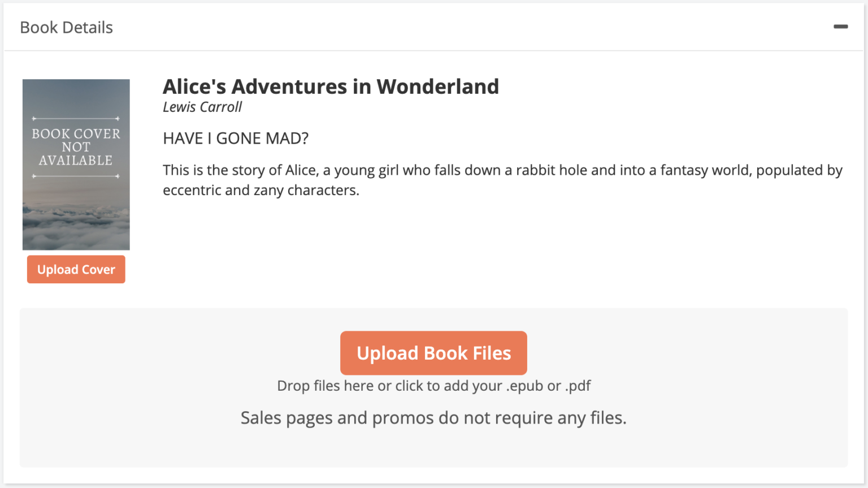Click the sales pages notice text
Viewport: 868px width, 488px height.
click(433, 417)
